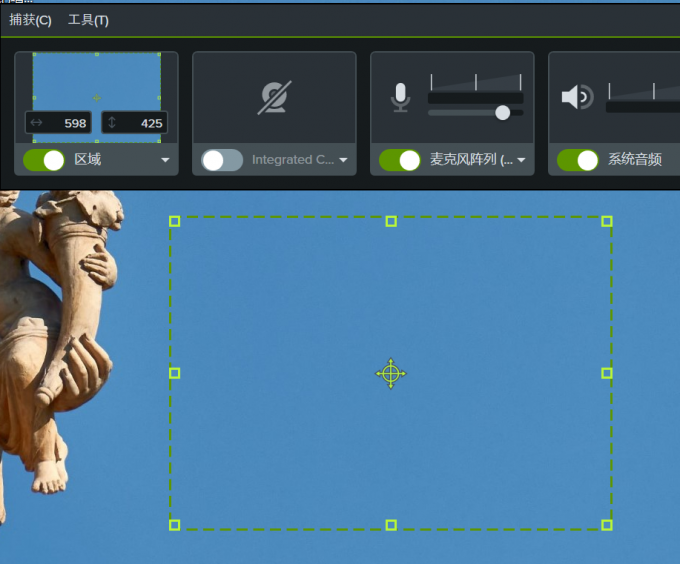Open the Integrated C... camera dropdown
680x564 pixels.
(343, 160)
